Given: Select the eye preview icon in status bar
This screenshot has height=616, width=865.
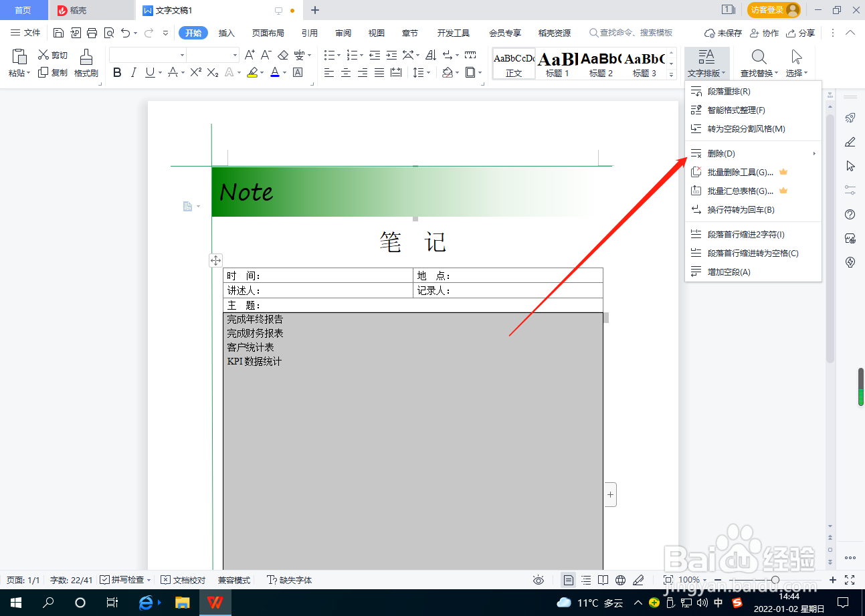Looking at the screenshot, I should pyautogui.click(x=539, y=580).
